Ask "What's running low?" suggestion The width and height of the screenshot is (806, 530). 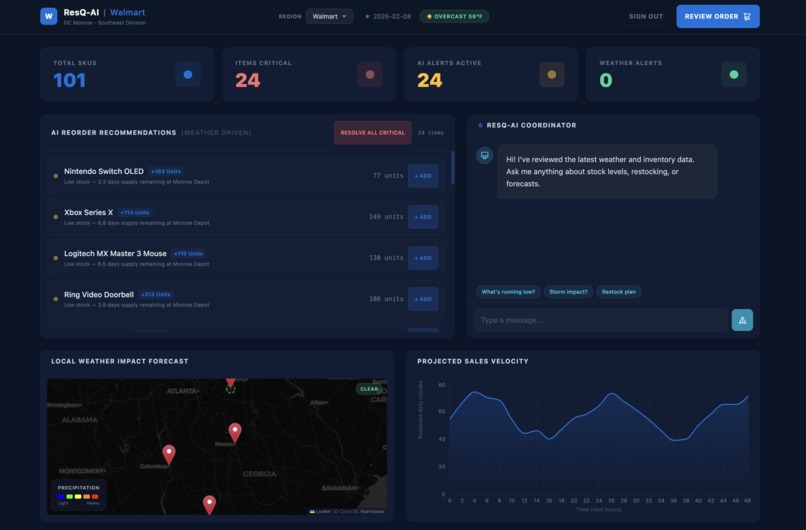point(508,291)
